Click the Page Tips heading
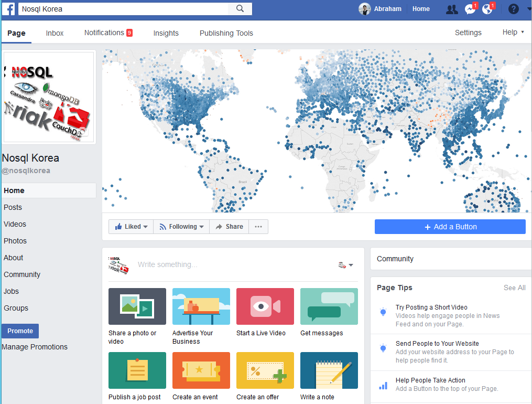Screen dimensions: 532x404 point(394,288)
